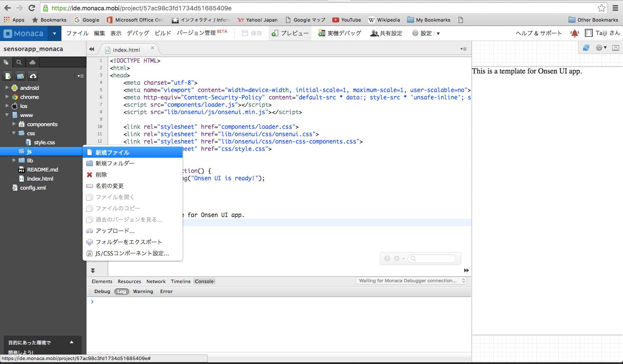Screen dimensions: 623x364
Task: Click the editor search input field
Action: (x=432, y=259)
